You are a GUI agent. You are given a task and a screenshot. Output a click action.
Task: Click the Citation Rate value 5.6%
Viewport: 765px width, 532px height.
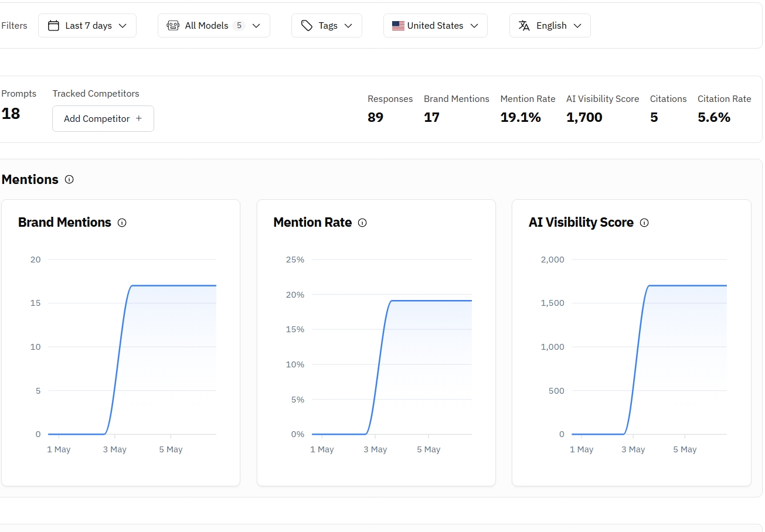pos(714,117)
